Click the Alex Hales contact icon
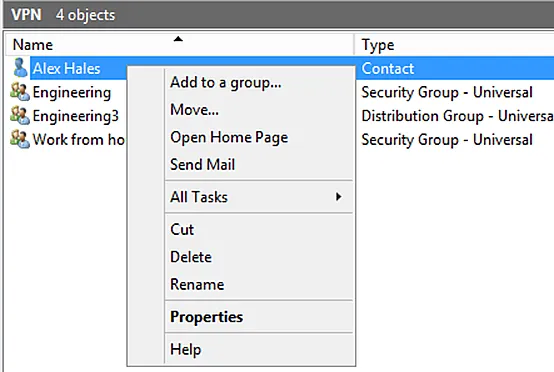This screenshot has height=372, width=554. tap(20, 68)
